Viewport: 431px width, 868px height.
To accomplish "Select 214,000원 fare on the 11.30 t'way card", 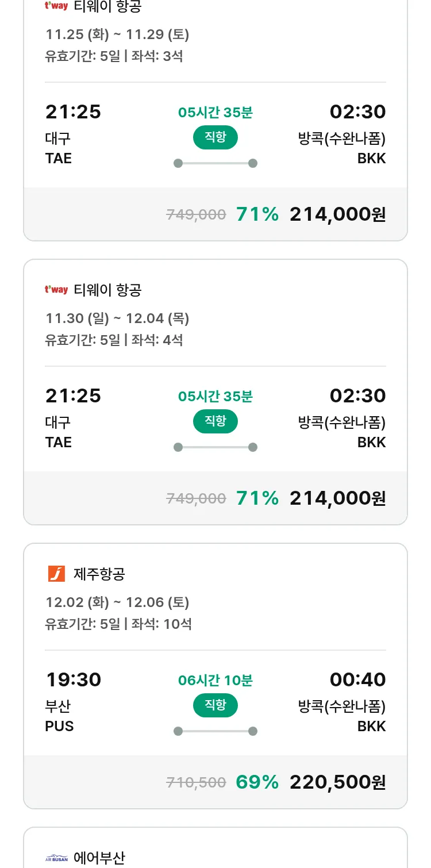I will pos(337,498).
